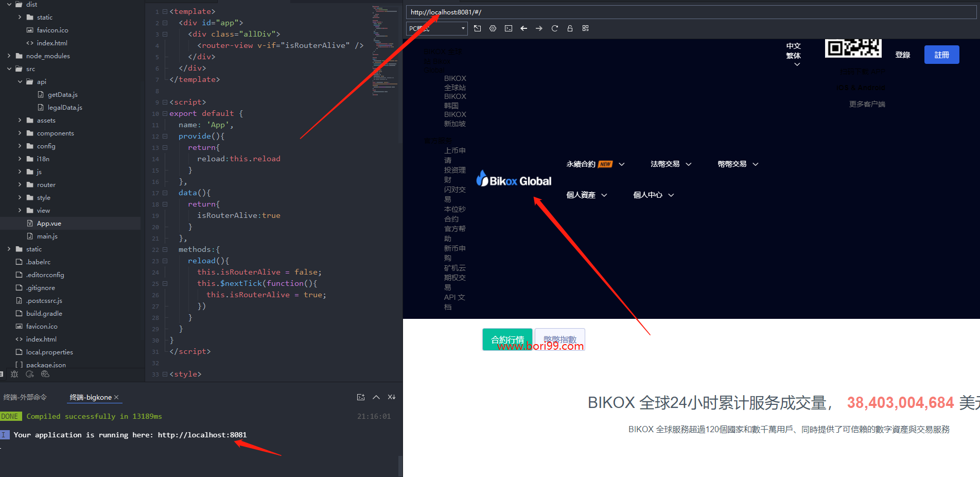Click the 更多客户端 link
Image resolution: width=980 pixels, height=477 pixels.
[867, 104]
